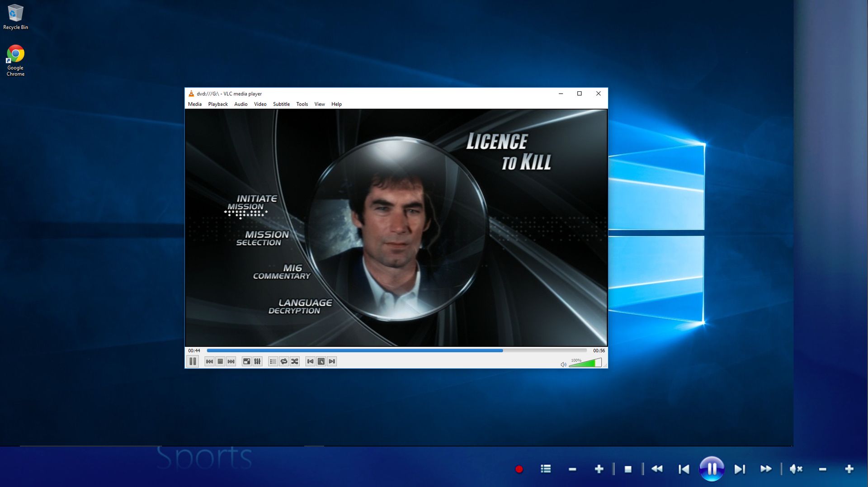Open the DVD disc menu
This screenshot has height=487, width=868.
pyautogui.click(x=321, y=361)
